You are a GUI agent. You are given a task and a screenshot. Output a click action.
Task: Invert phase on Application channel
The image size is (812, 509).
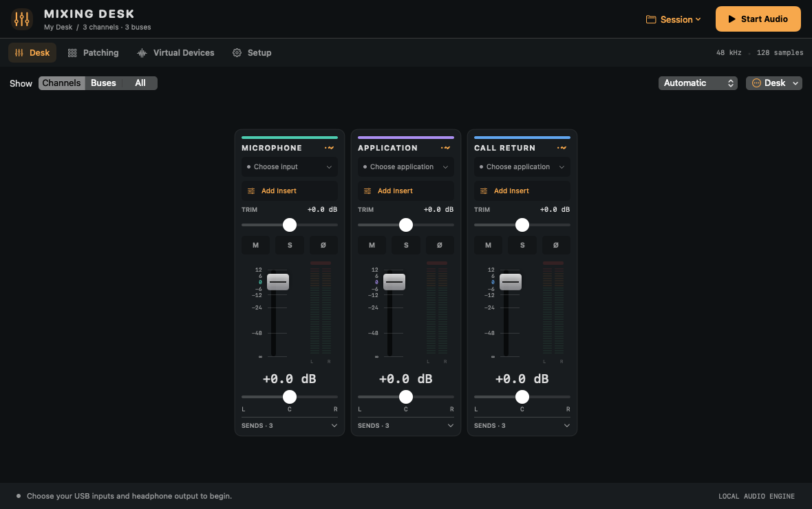(440, 245)
